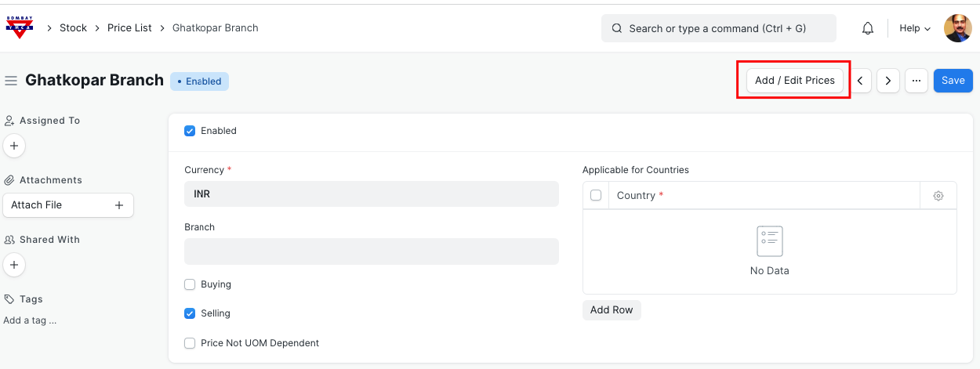Open the three-dots more actions menu
The image size is (980, 369).
(916, 81)
